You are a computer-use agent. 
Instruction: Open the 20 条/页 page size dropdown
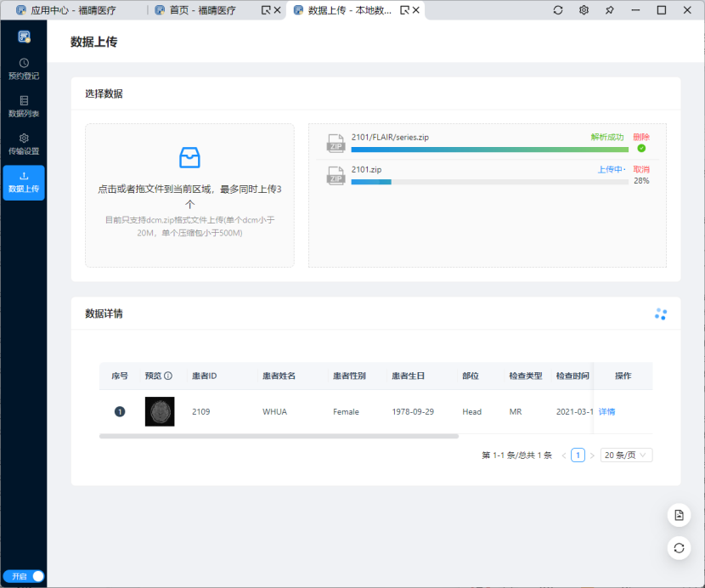[626, 455]
